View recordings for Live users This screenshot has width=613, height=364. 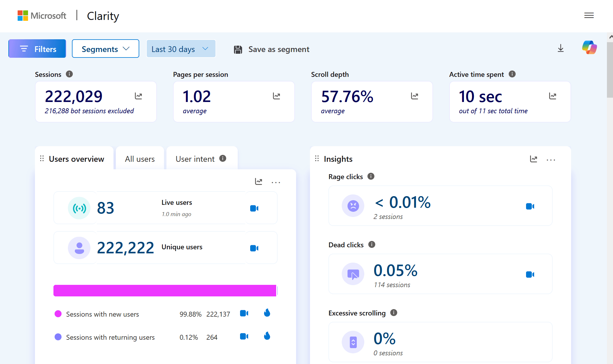[x=254, y=208]
